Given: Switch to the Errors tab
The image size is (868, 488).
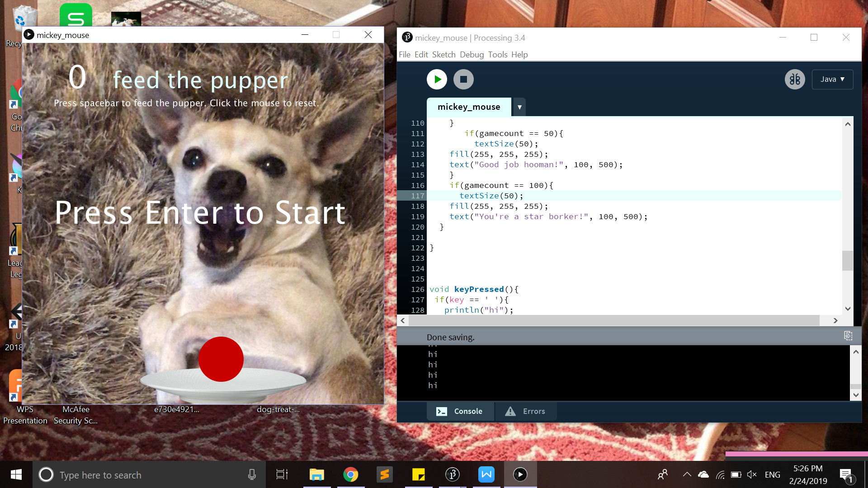Looking at the screenshot, I should point(526,411).
